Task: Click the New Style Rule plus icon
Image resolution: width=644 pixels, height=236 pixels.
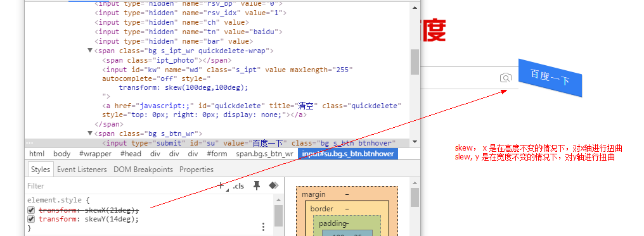Action: click(x=221, y=185)
